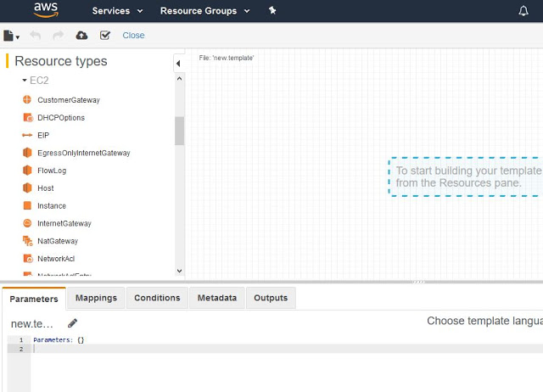Switch to the Metadata tab
The width and height of the screenshot is (543, 392).
pos(217,298)
